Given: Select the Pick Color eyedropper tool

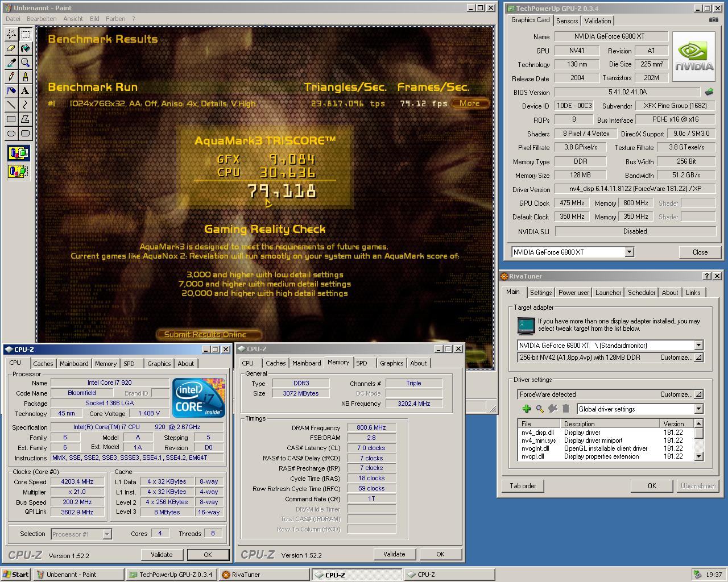Looking at the screenshot, I should click(x=11, y=63).
